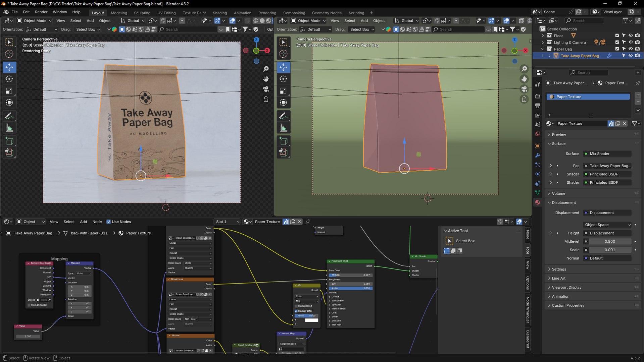644x362 pixels.
Task: Select the Add Cube tool in left viewport
Action: pos(9,141)
